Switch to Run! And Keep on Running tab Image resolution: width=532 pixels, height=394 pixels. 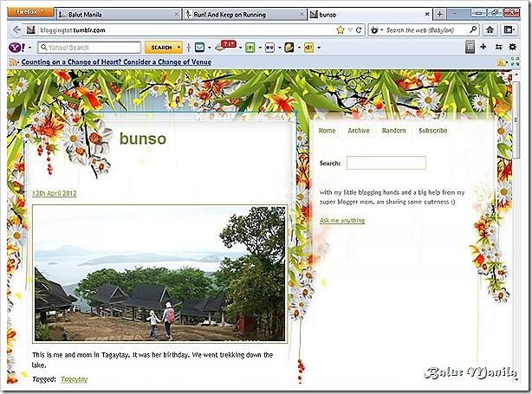point(242,15)
